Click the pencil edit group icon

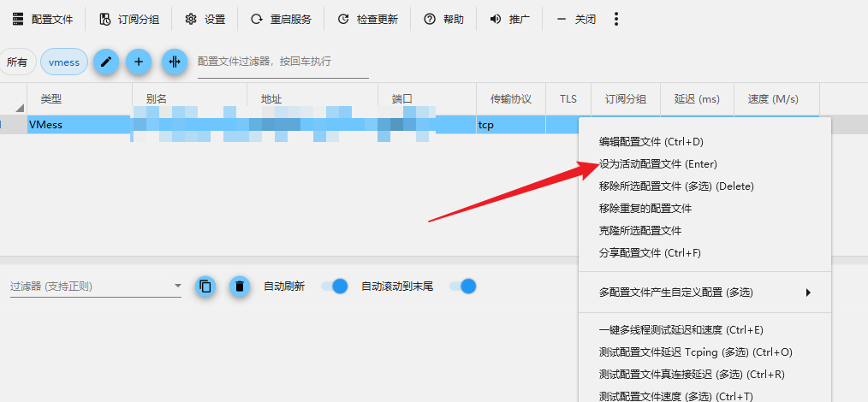coord(106,62)
